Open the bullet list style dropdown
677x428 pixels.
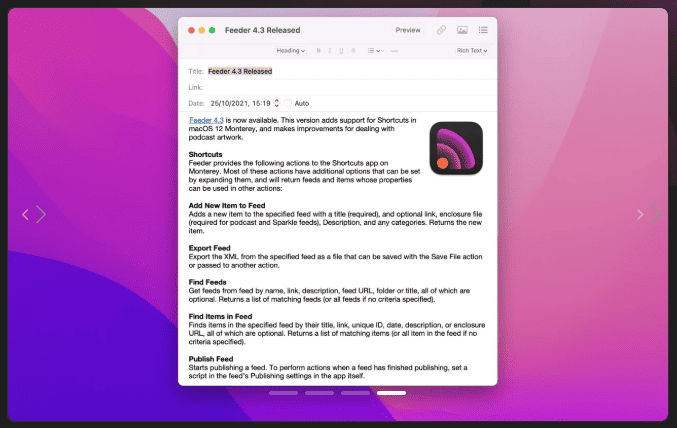point(373,51)
